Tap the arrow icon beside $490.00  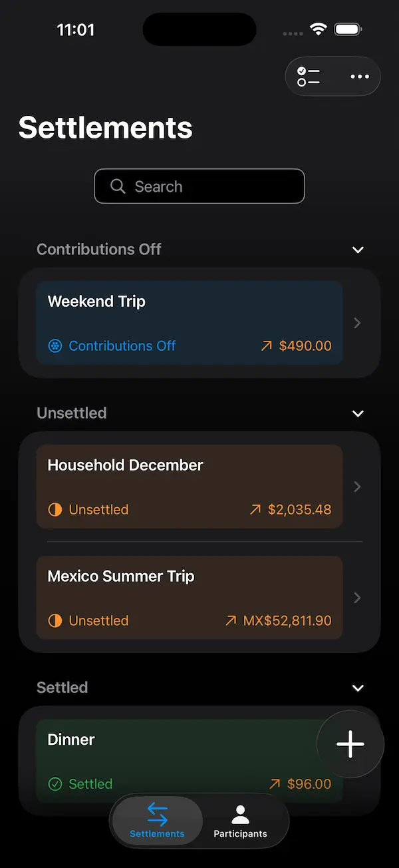pyautogui.click(x=267, y=346)
